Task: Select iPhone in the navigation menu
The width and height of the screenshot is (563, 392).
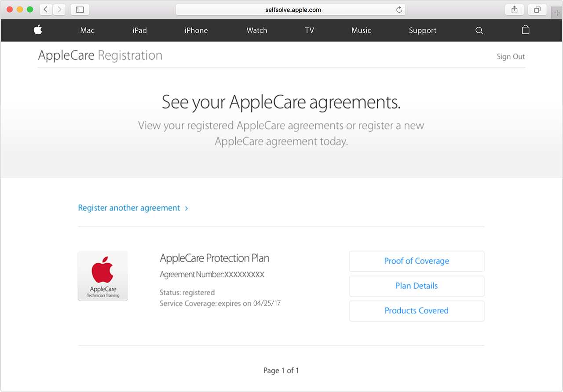Action: 196,30
